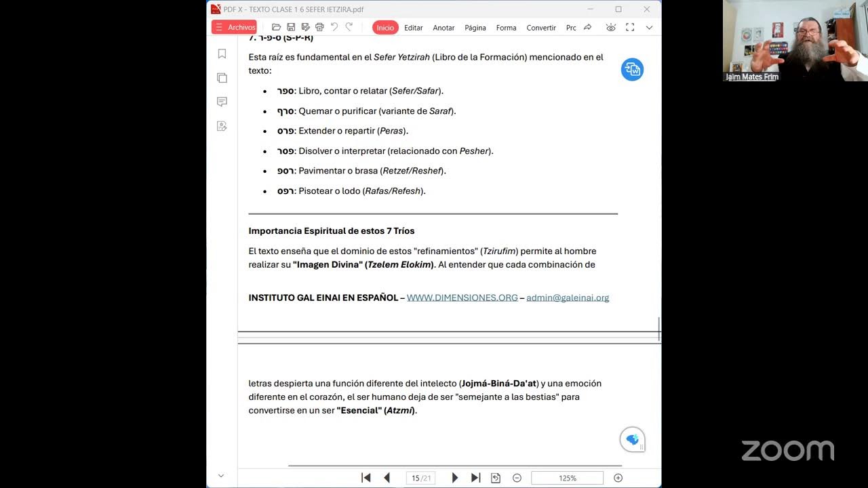Open the AI assistant floating button

click(632, 440)
